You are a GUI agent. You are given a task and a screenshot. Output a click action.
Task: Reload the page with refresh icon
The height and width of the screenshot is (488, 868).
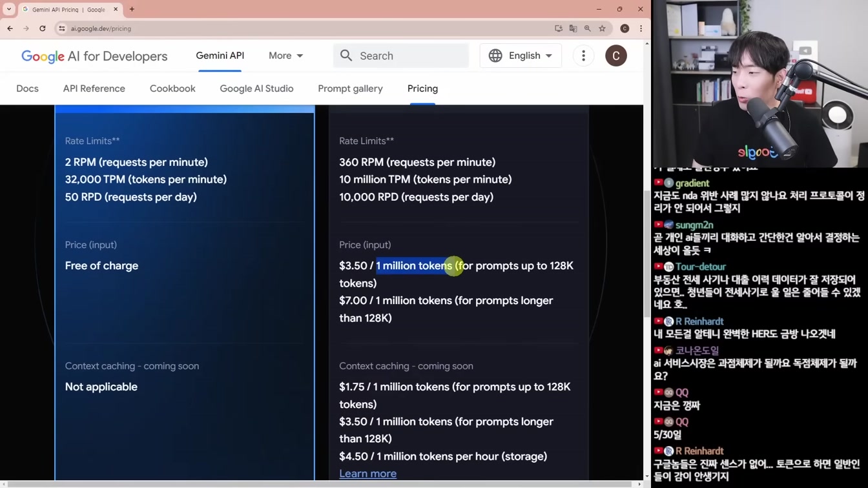click(43, 28)
